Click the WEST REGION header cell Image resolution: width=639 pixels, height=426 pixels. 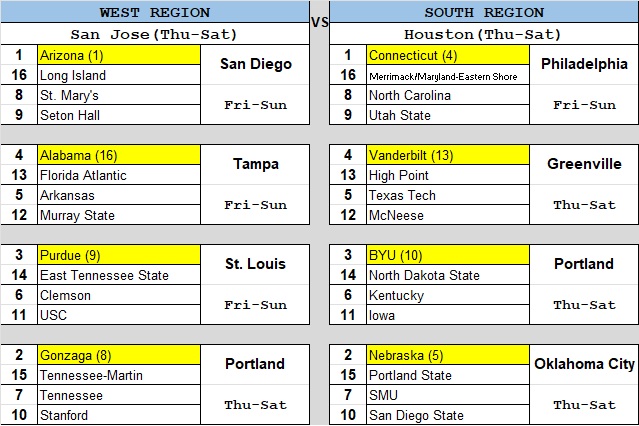(x=154, y=13)
